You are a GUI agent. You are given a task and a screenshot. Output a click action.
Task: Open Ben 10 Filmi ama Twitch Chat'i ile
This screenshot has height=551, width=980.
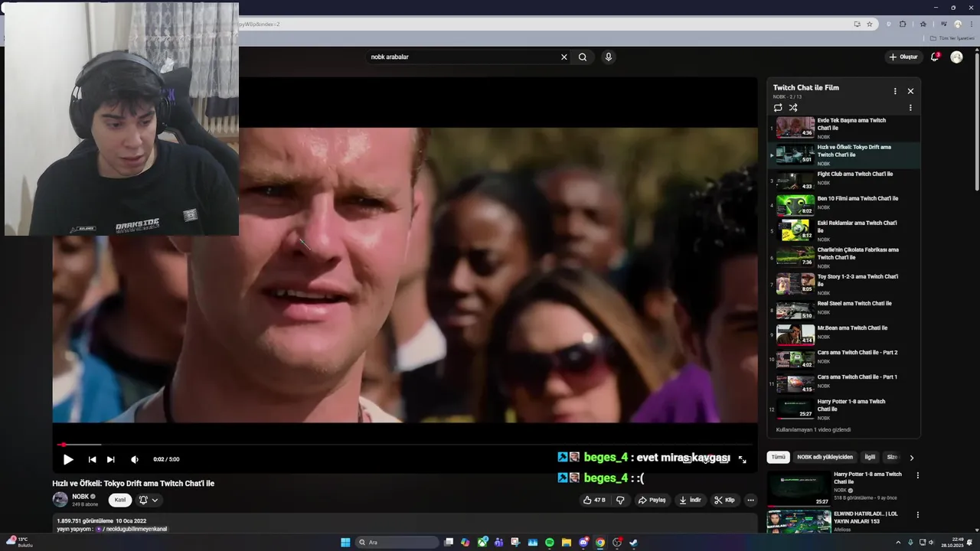845,206
